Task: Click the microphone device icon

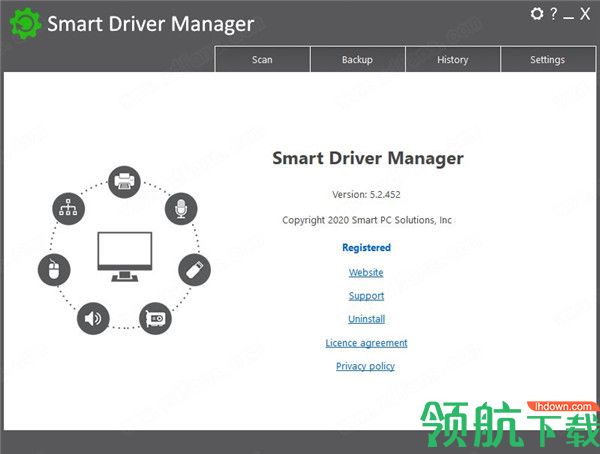Action: (181, 209)
